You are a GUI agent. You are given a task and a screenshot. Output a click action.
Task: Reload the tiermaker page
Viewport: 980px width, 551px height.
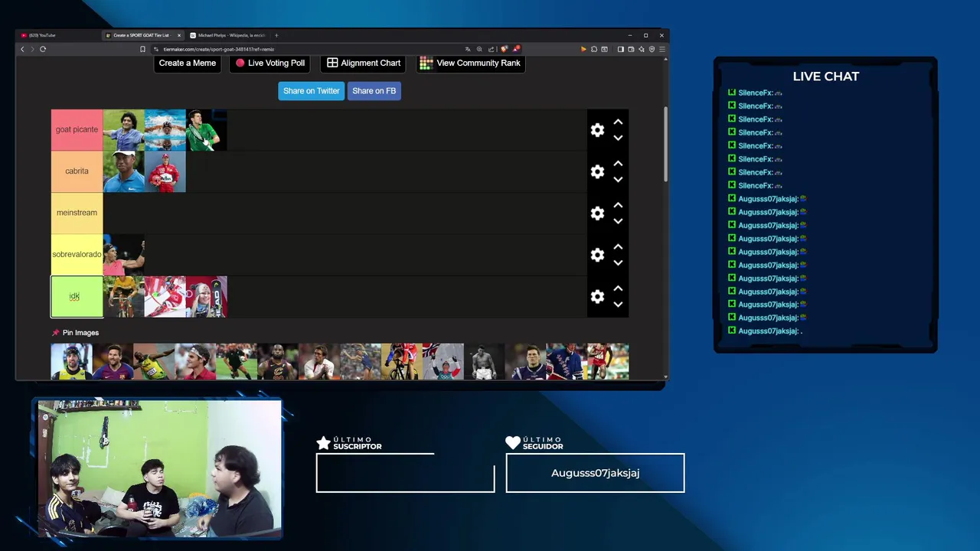[43, 49]
